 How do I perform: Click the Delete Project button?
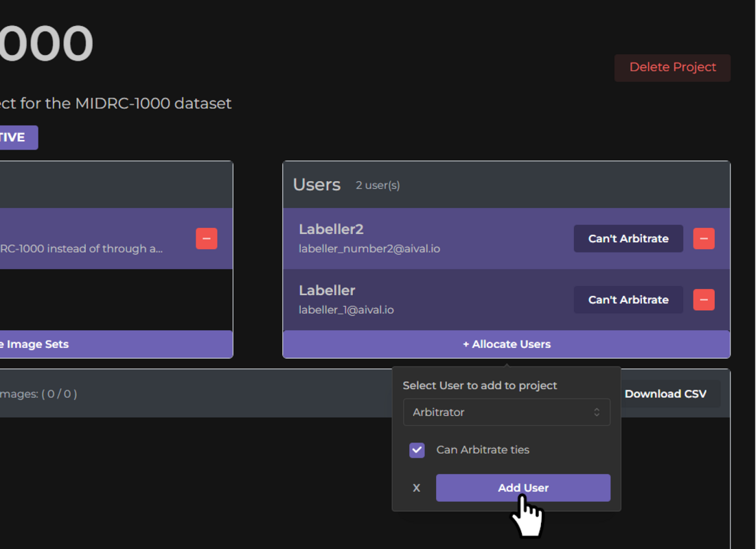[x=672, y=67]
